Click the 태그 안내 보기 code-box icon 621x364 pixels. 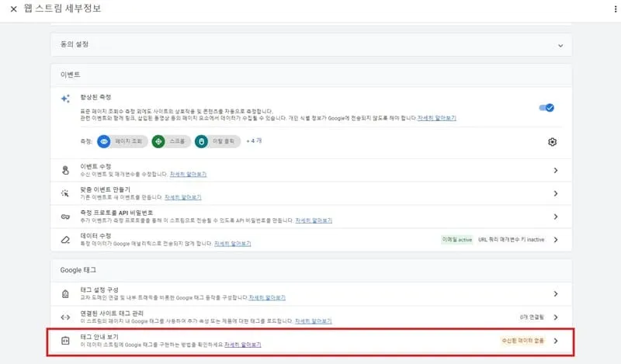tap(65, 341)
